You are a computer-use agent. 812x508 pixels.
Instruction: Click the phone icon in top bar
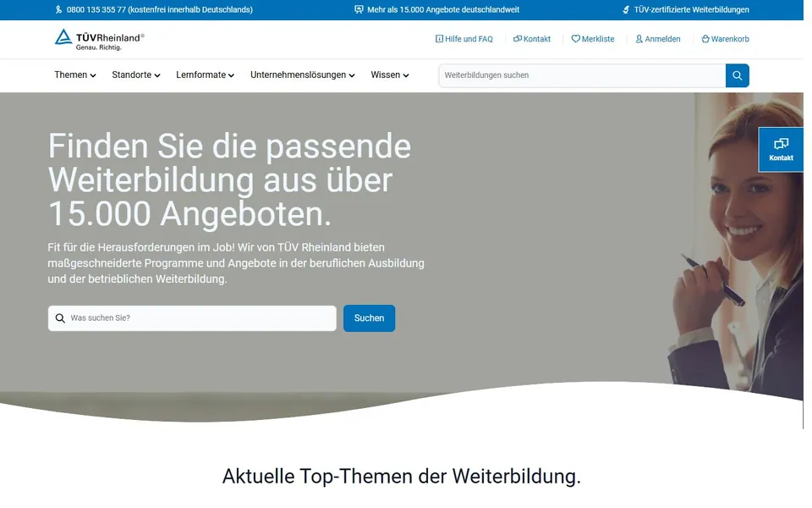(x=58, y=10)
